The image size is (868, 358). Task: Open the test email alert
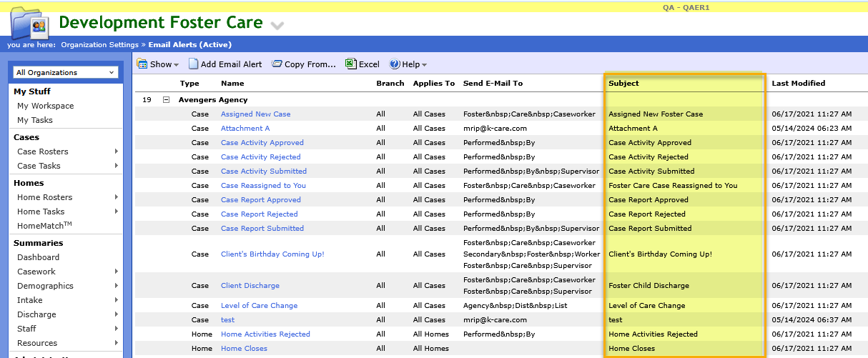pos(227,320)
